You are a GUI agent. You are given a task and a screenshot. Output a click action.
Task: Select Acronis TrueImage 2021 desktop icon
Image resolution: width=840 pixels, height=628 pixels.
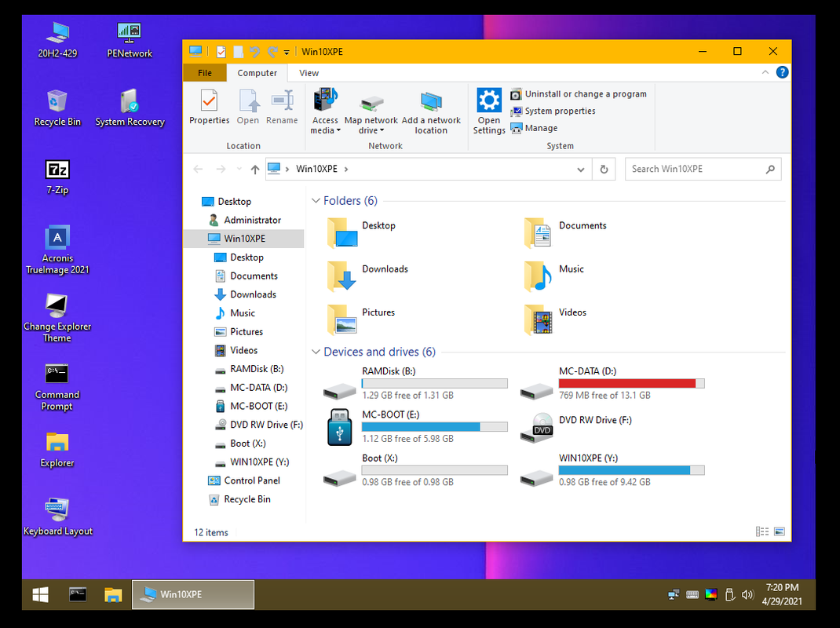(x=57, y=250)
